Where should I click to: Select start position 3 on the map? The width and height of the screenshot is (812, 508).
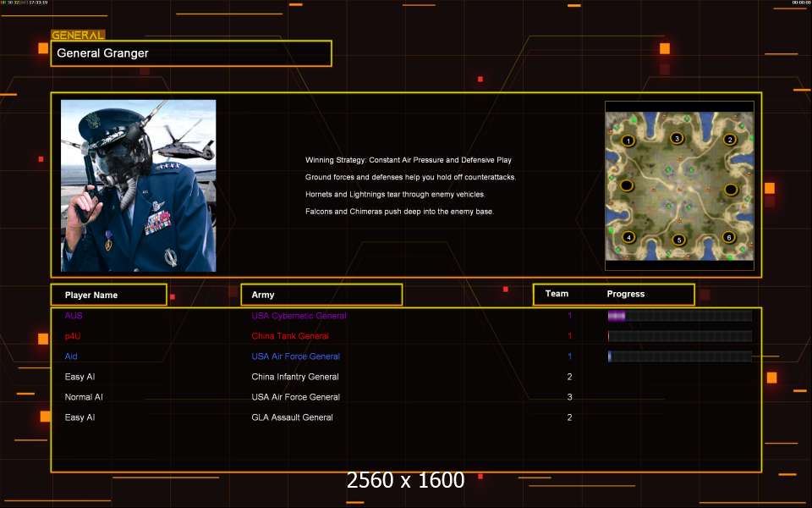pyautogui.click(x=676, y=138)
